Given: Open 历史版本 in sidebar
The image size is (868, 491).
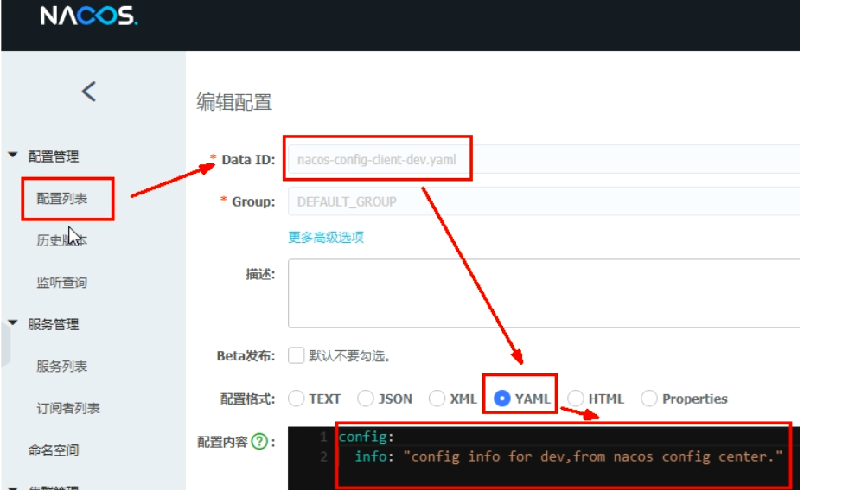Looking at the screenshot, I should (62, 240).
